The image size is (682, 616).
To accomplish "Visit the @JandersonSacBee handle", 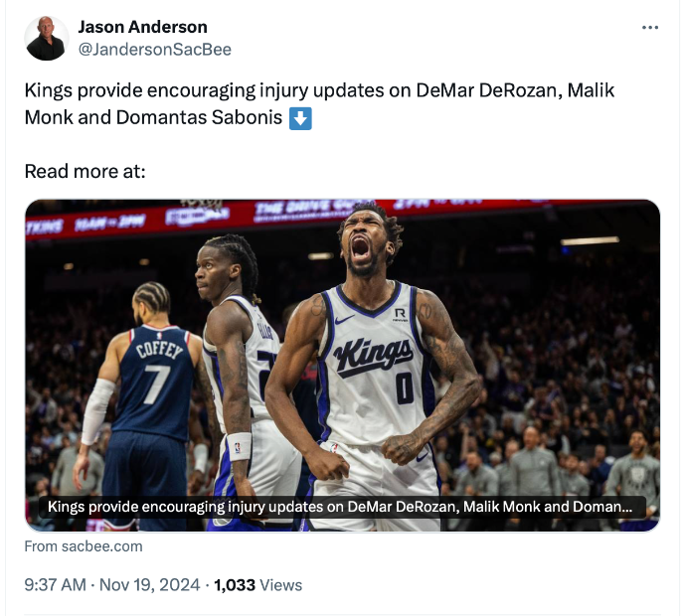I will point(154,50).
